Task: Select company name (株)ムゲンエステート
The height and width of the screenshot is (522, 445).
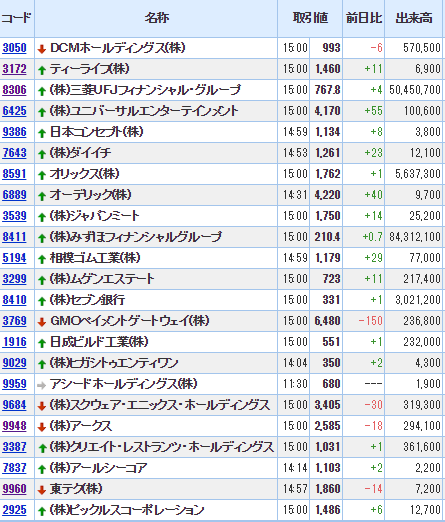Action: point(102,279)
